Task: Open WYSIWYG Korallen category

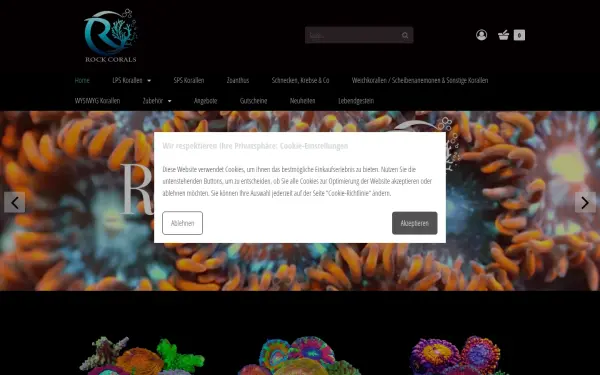Action: [97, 101]
